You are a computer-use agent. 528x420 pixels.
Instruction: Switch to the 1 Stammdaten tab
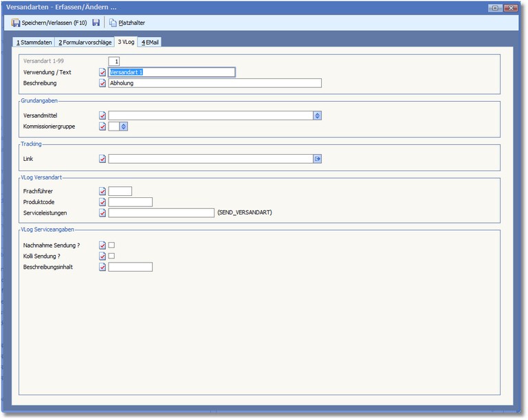pyautogui.click(x=34, y=42)
